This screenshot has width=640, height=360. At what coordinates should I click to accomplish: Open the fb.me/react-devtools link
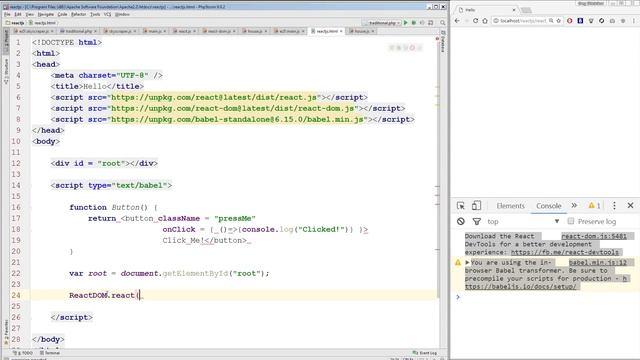click(x=565, y=252)
